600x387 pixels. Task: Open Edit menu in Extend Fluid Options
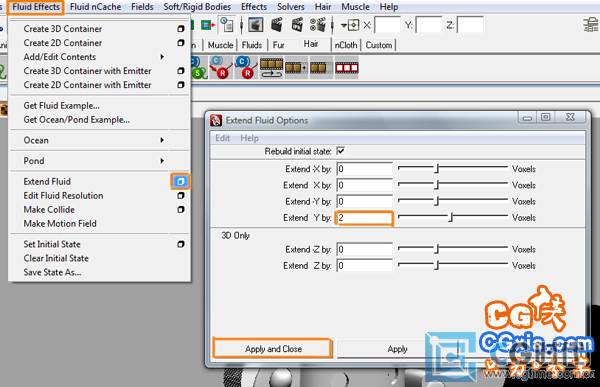222,138
